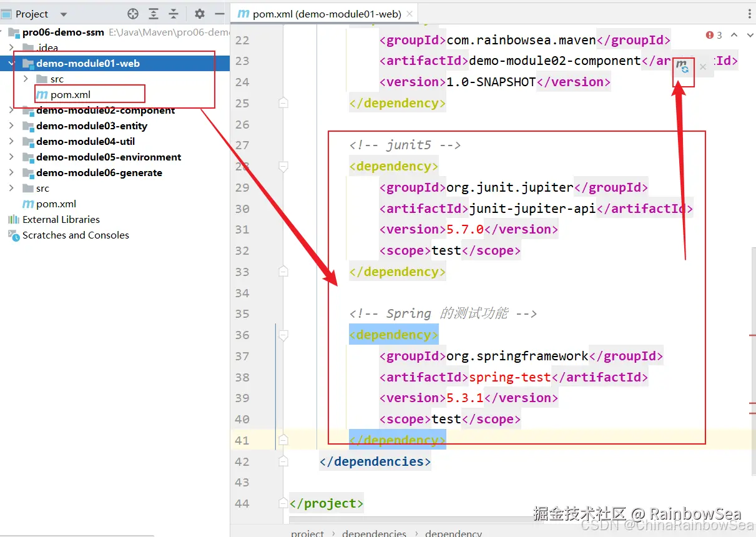Toggle fold marker at line 28

[x=283, y=166]
